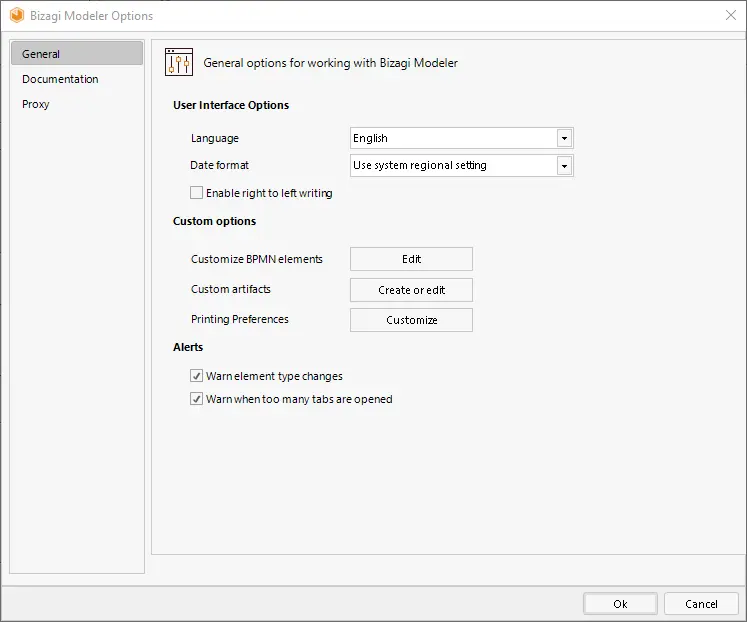Enable right to left writing checkbox
The height and width of the screenshot is (622, 747).
[196, 193]
